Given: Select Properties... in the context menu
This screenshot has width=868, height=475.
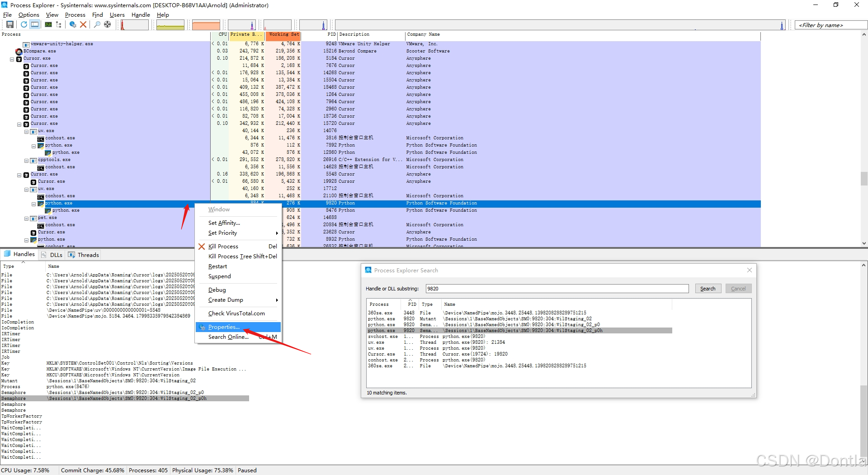Looking at the screenshot, I should point(238,327).
